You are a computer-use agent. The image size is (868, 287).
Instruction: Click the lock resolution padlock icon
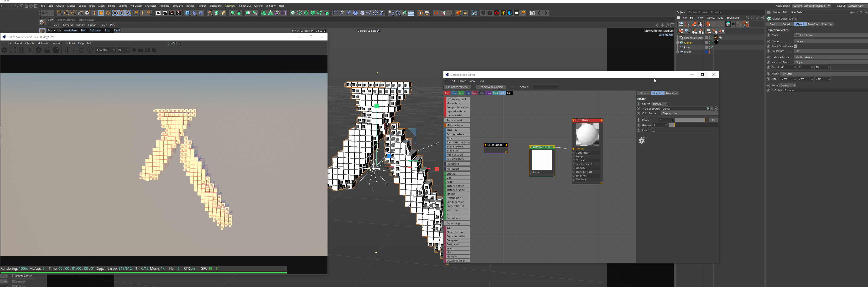pos(47,50)
